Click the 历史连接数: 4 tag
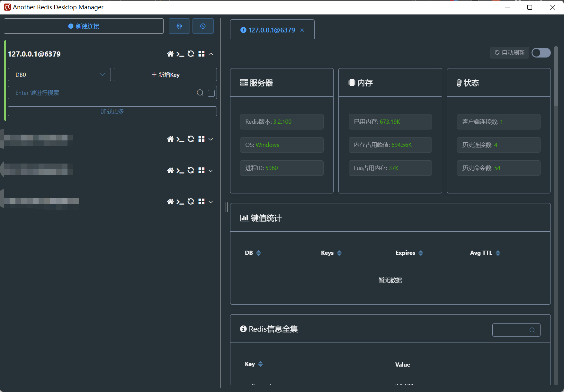Image resolution: width=564 pixels, height=392 pixels. tap(499, 145)
